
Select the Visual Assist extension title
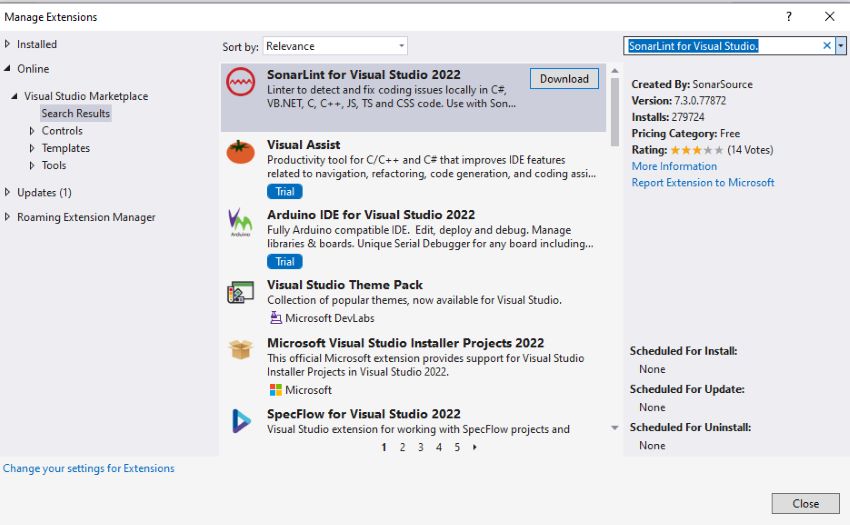click(x=304, y=145)
